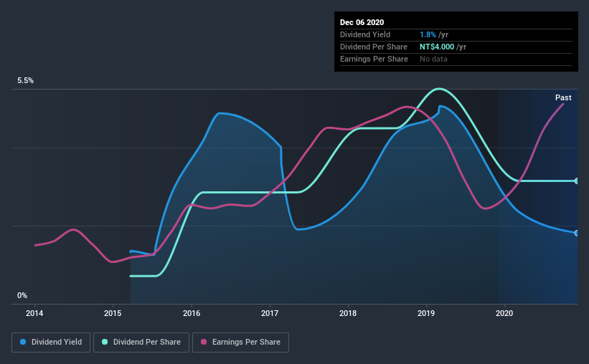Viewport: 589px width, 364px height.
Task: Click the teal Dividend Per Share legend dot
Action: pos(105,342)
